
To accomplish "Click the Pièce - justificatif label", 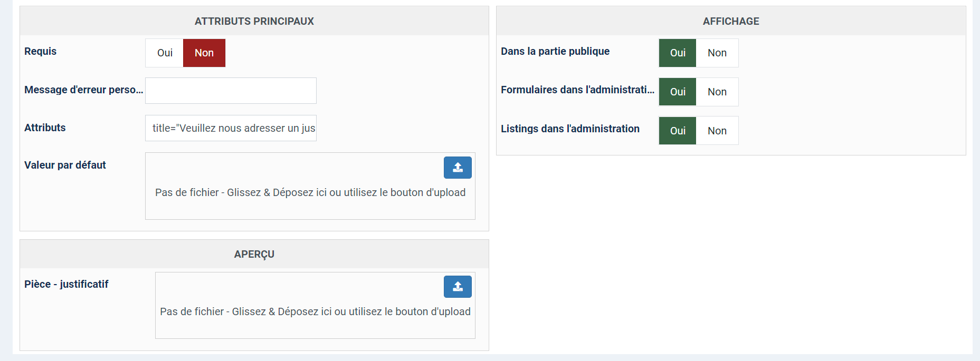I will (x=66, y=285).
